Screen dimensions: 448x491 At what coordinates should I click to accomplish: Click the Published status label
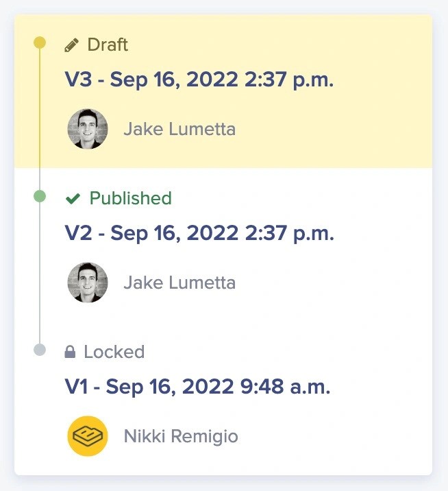[x=130, y=199]
